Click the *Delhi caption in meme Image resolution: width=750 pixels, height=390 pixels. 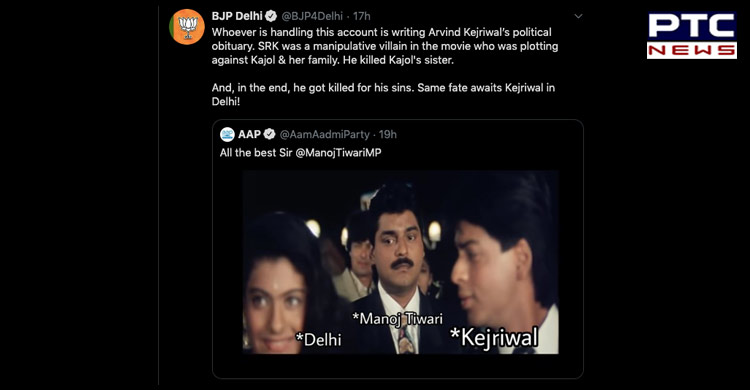[319, 339]
